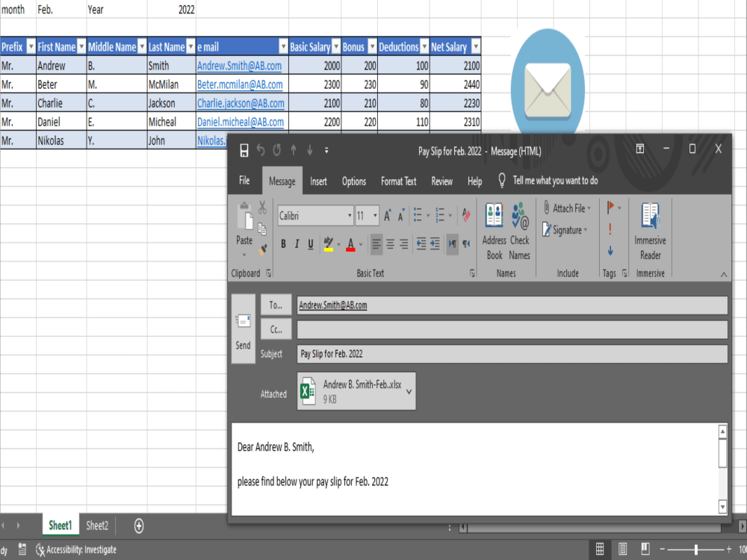Open the Address Book
This screenshot has height=560, width=747.
(494, 231)
